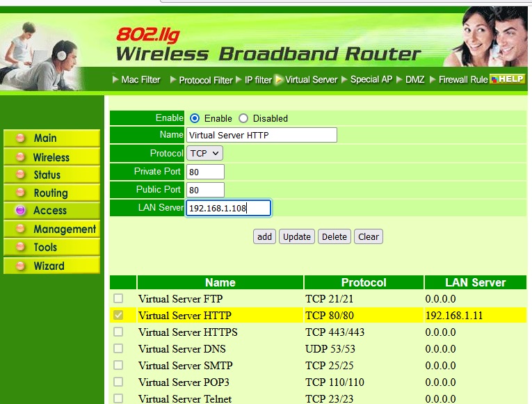Open the Protocol TCP dropdown
The image size is (532, 404).
[204, 153]
